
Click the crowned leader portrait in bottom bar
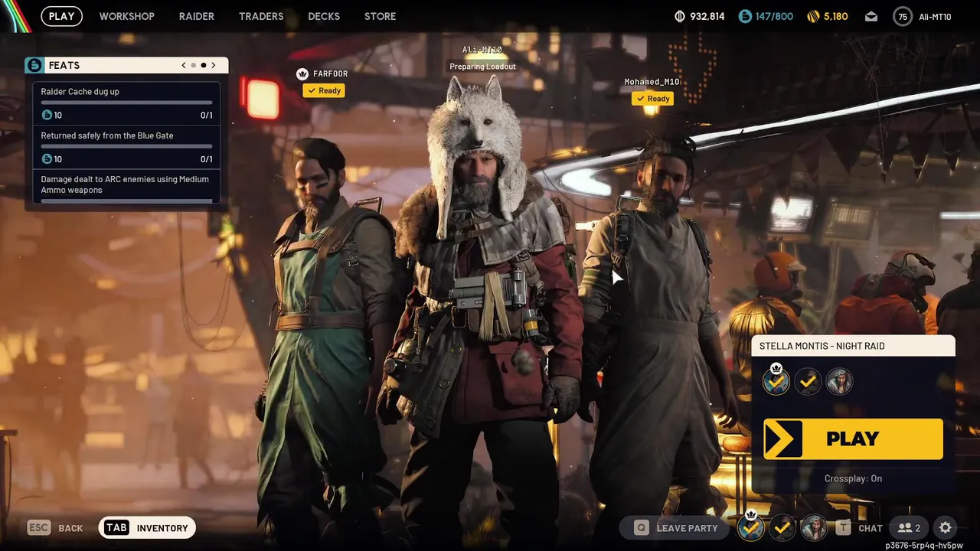(x=751, y=527)
